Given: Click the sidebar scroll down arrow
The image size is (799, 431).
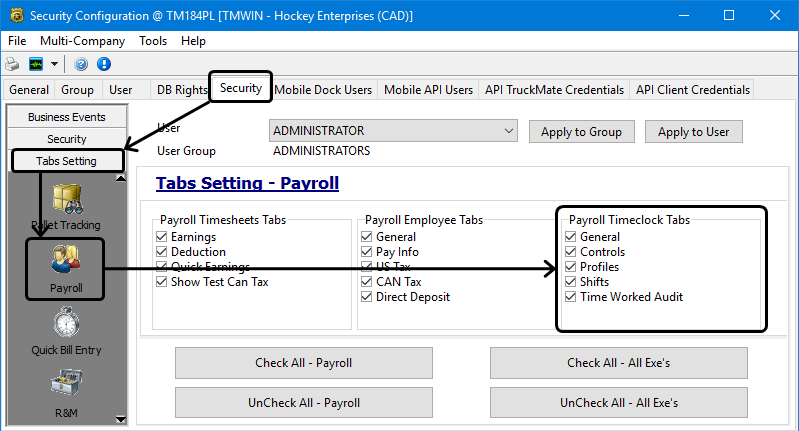Looking at the screenshot, I should 121,418.
